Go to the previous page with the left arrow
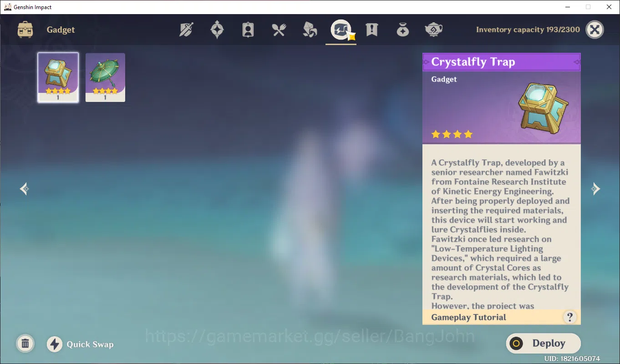Viewport: 620px width, 364px height. tap(25, 189)
